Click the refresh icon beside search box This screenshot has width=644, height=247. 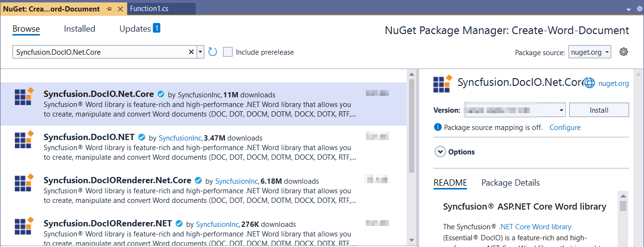click(213, 52)
